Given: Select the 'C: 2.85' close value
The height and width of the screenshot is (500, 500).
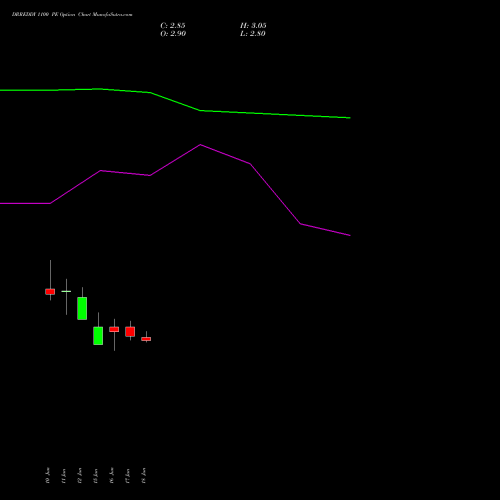Looking at the screenshot, I should click(x=173, y=26).
